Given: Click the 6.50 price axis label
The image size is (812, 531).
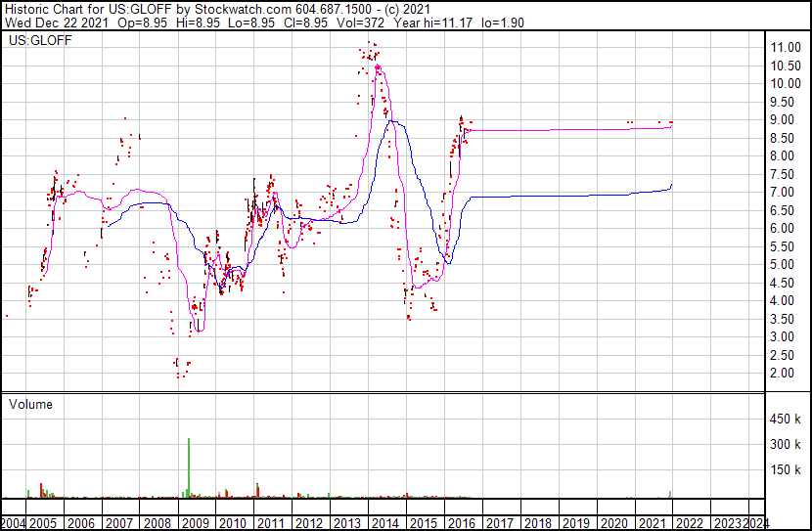Looking at the screenshot, I should coord(783,210).
